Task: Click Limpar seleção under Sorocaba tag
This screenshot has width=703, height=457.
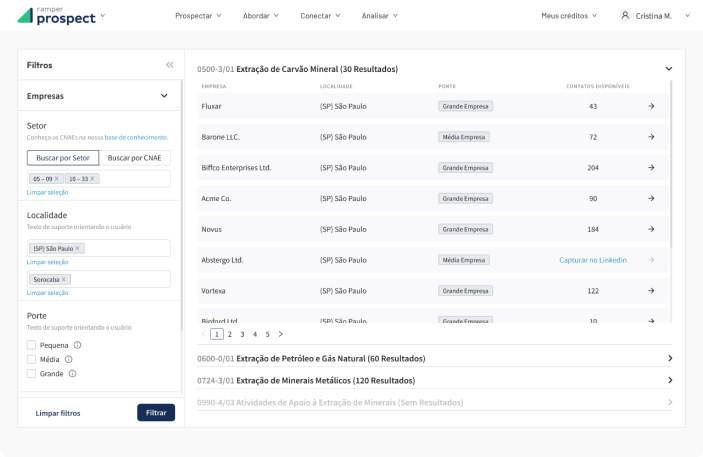Action: (x=48, y=293)
